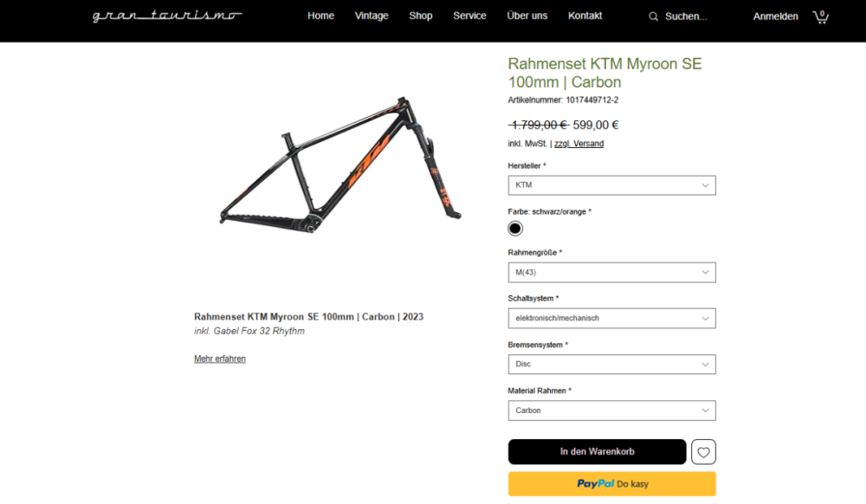Image resolution: width=866 pixels, height=504 pixels.
Task: Navigate to the Shop menu item
Action: point(421,16)
